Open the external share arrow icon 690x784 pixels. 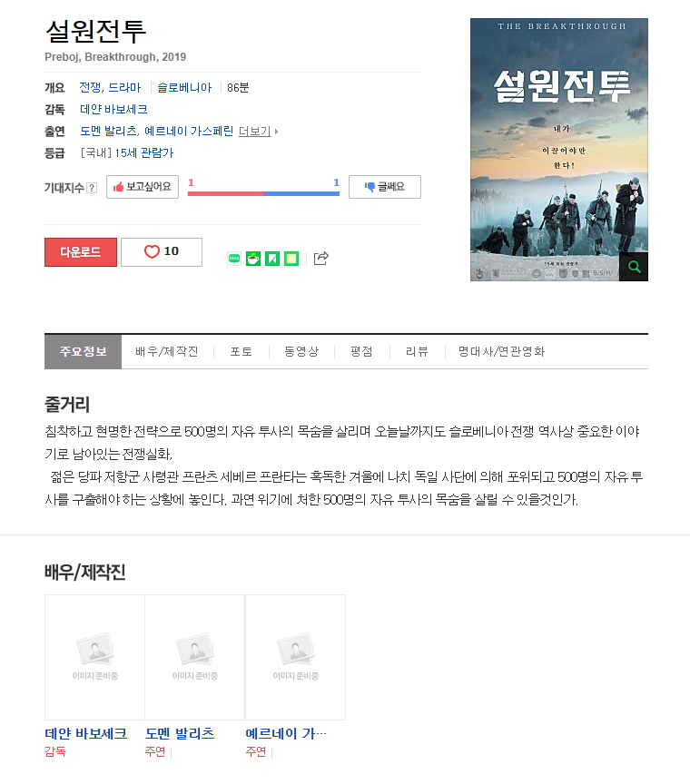point(320,258)
